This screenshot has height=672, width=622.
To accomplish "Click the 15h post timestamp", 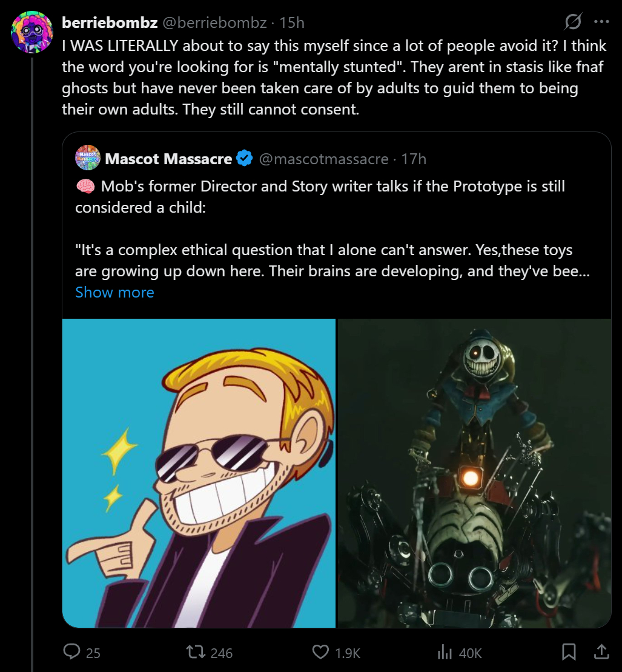I will coord(292,23).
